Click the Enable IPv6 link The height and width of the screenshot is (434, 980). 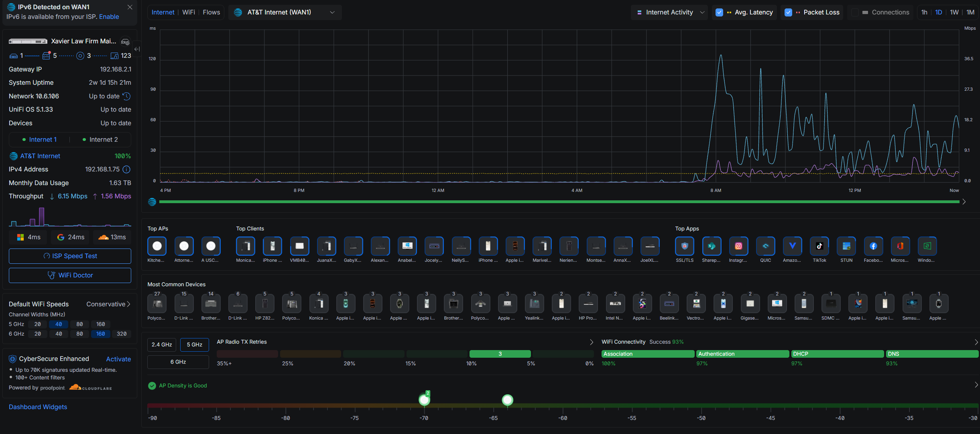point(109,17)
